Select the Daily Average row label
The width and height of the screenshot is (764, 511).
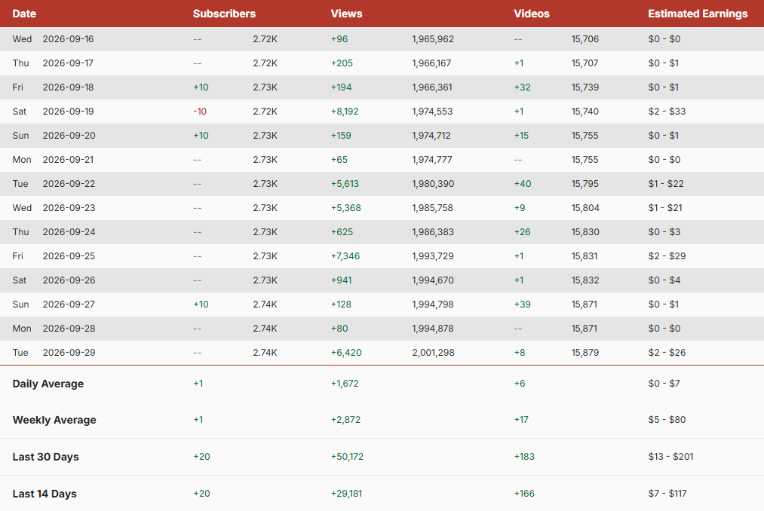(48, 384)
